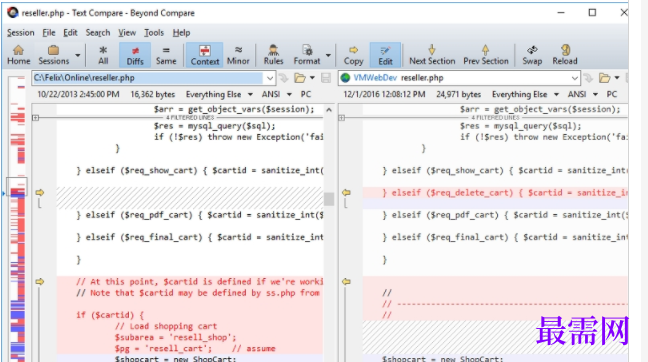Copy left cartid comment block to right
Viewport: 648px width, 362px height.
tap(40, 282)
